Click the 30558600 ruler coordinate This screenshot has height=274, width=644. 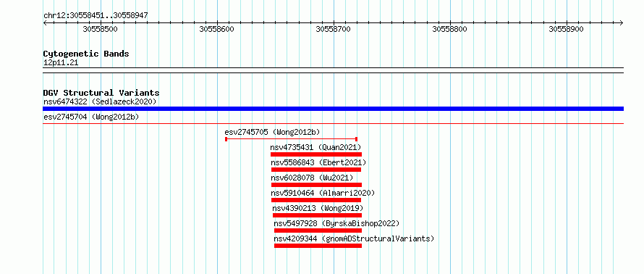[217, 29]
